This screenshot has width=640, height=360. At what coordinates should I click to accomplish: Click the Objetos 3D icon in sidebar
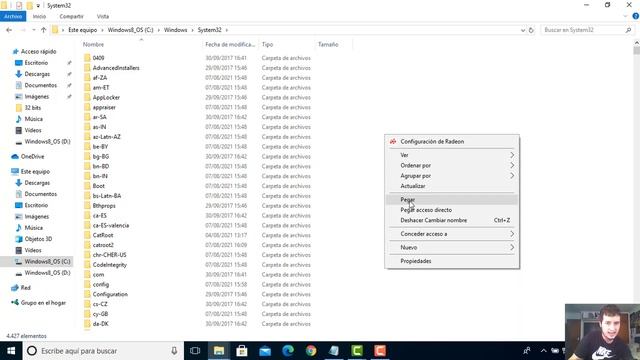click(18, 239)
